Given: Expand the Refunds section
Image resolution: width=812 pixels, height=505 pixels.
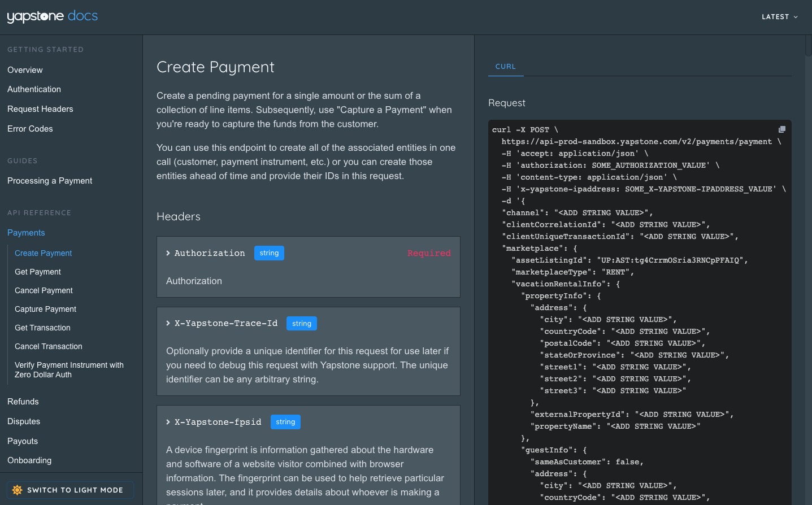Looking at the screenshot, I should 23,402.
